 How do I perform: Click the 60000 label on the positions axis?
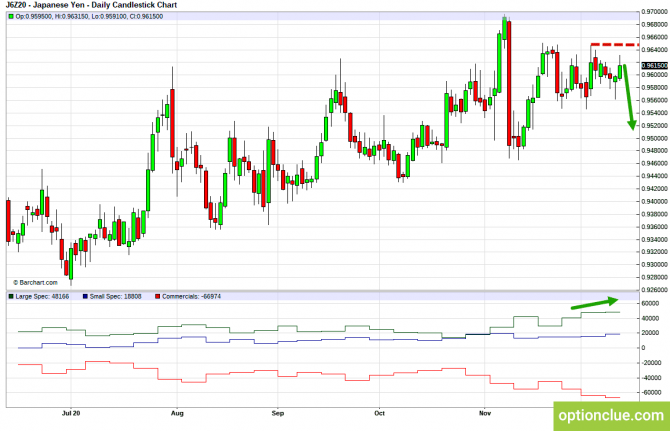tap(650, 303)
